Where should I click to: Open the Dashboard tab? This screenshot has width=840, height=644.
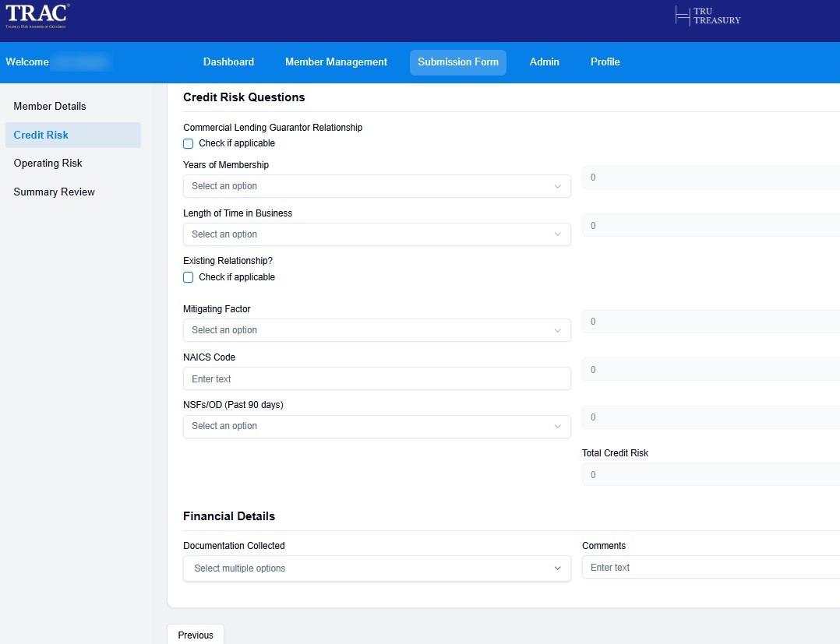229,62
